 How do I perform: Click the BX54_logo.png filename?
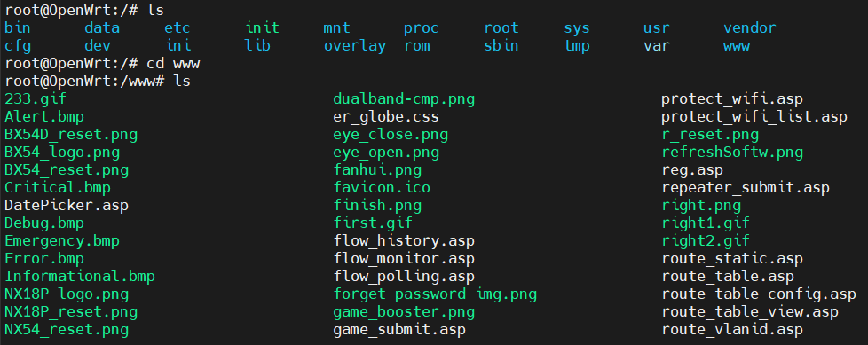[x=62, y=152]
